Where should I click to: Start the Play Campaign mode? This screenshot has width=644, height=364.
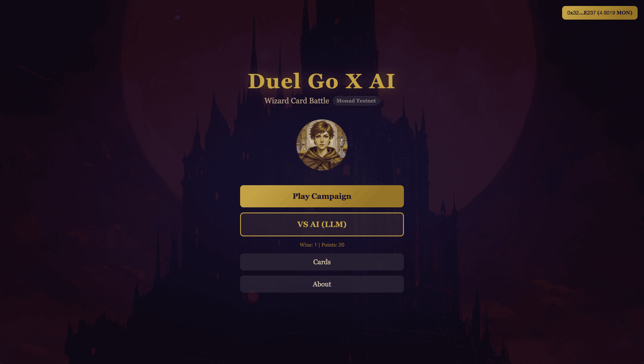(322, 196)
